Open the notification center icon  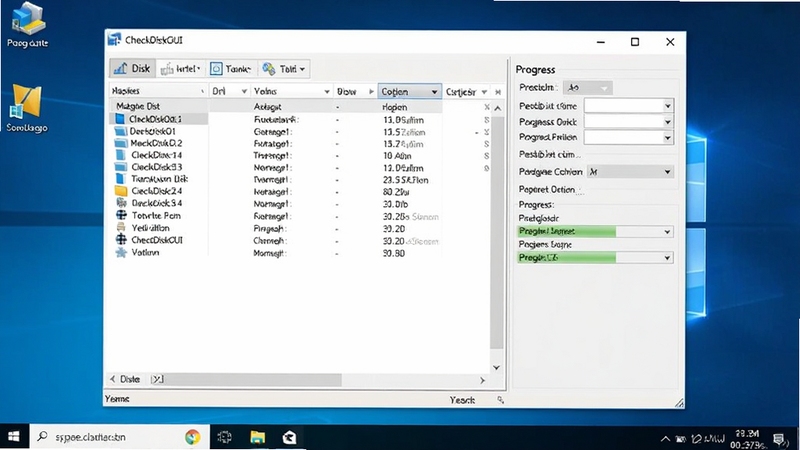(x=779, y=438)
